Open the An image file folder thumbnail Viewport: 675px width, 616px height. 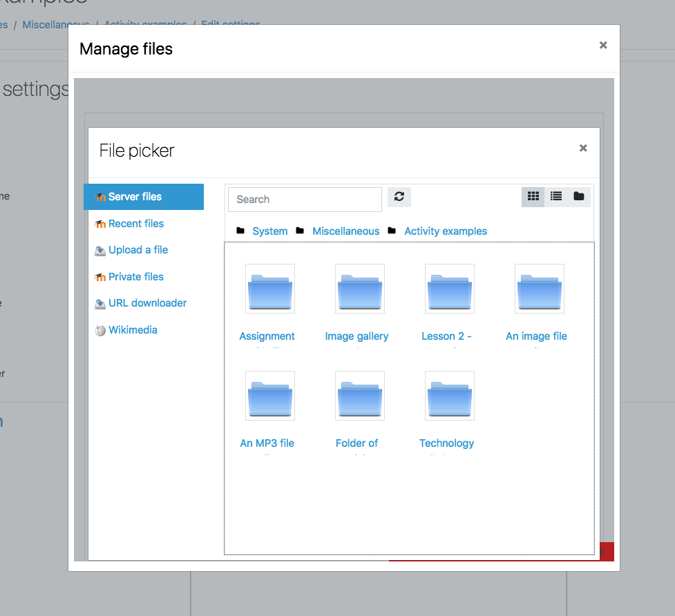[540, 289]
